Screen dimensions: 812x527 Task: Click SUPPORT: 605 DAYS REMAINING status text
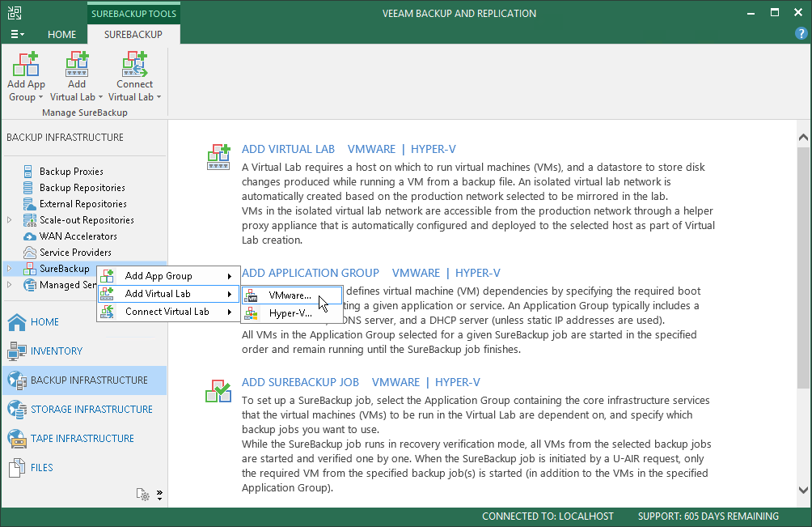point(708,516)
